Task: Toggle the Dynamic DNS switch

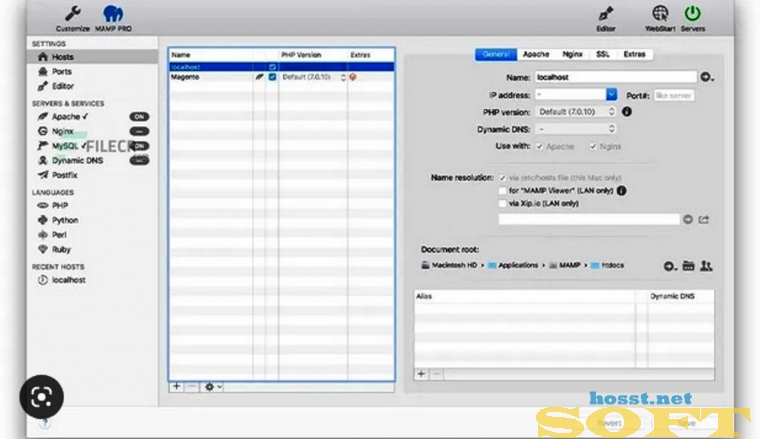Action: 139,160
